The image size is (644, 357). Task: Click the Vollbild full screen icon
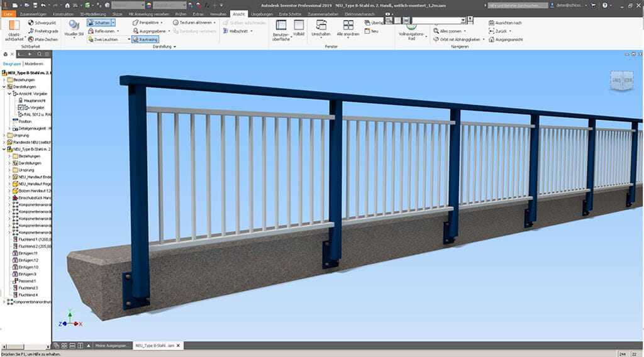(x=299, y=25)
